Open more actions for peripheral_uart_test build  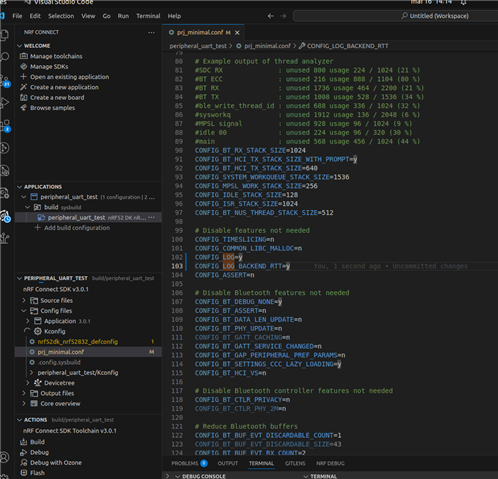point(152,217)
